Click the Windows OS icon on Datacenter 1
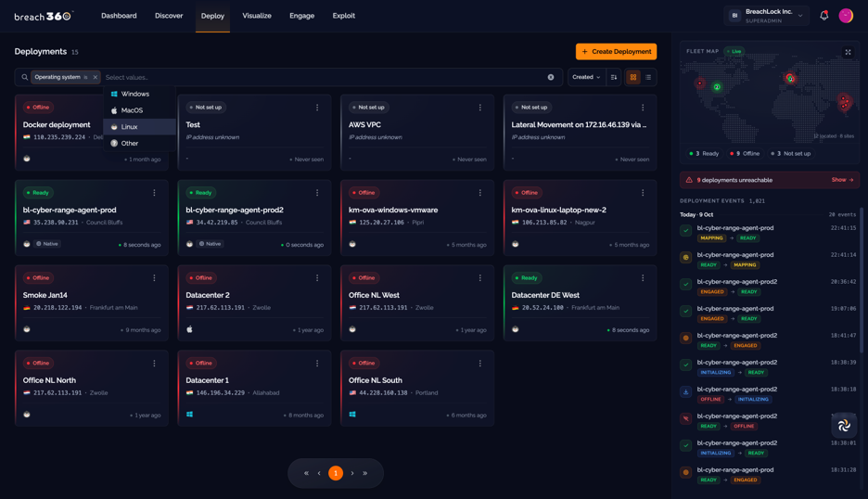868x499 pixels. 189,415
